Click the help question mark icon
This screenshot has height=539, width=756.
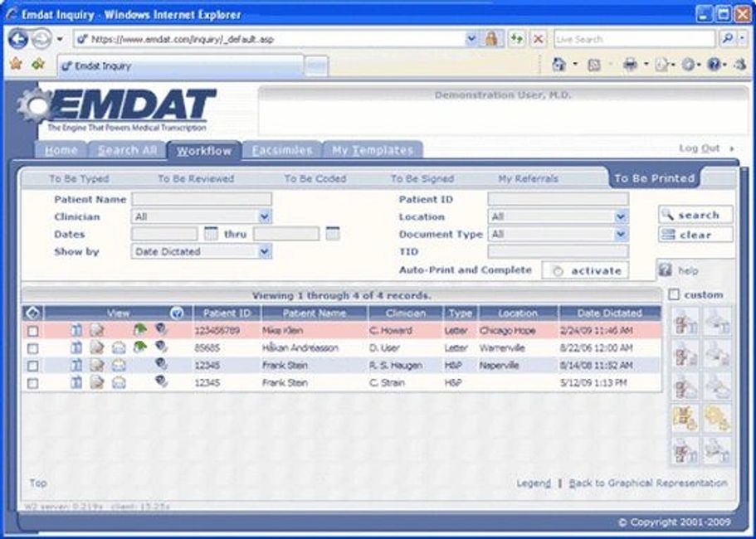pyautogui.click(x=666, y=270)
